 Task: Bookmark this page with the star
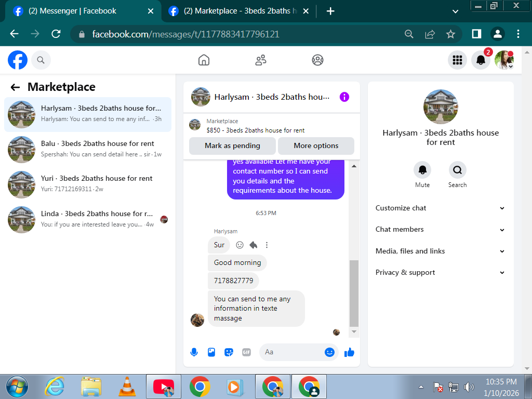(x=450, y=34)
